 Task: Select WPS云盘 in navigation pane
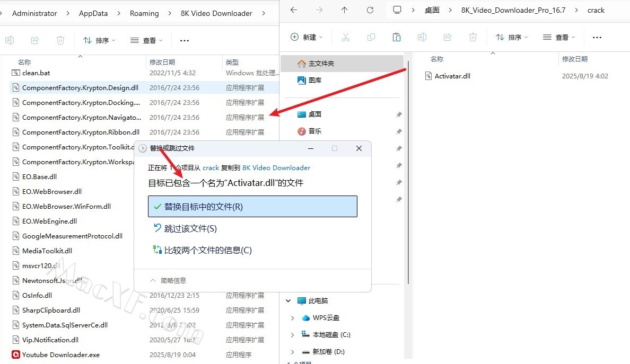click(326, 318)
